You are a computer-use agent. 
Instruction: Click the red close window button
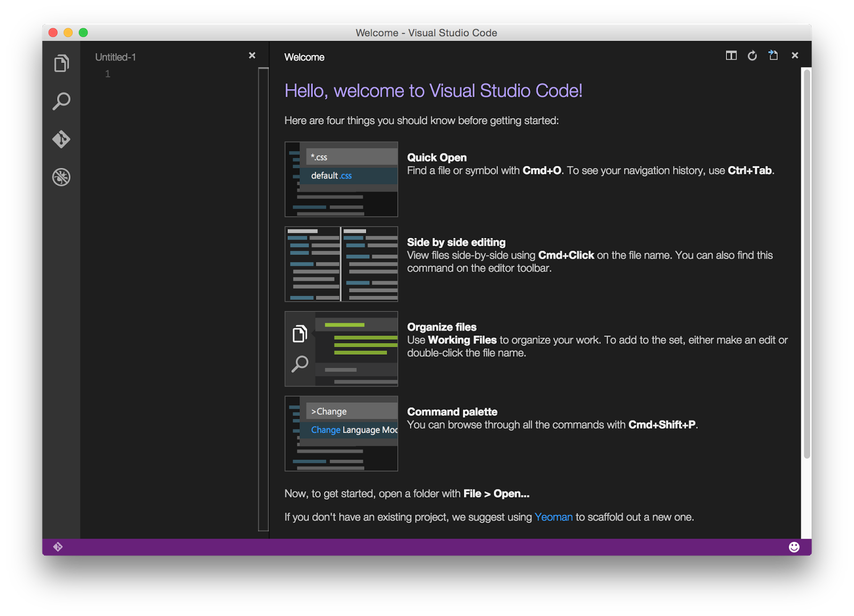point(53,33)
